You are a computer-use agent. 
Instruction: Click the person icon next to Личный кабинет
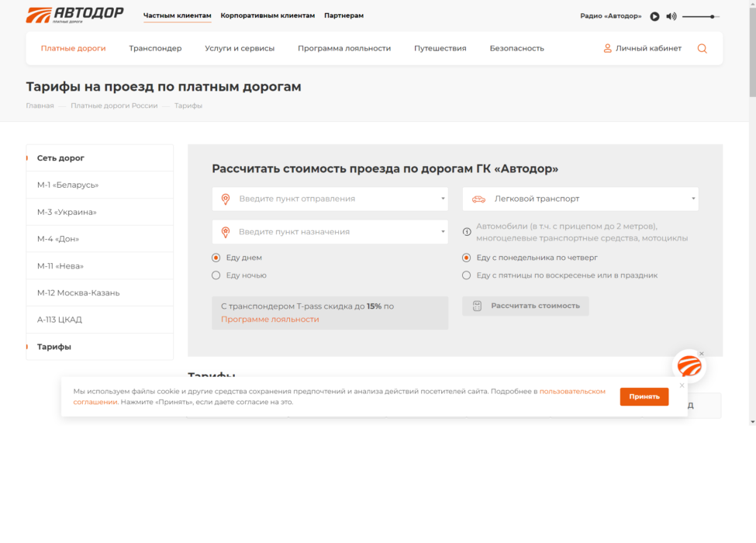(x=607, y=48)
